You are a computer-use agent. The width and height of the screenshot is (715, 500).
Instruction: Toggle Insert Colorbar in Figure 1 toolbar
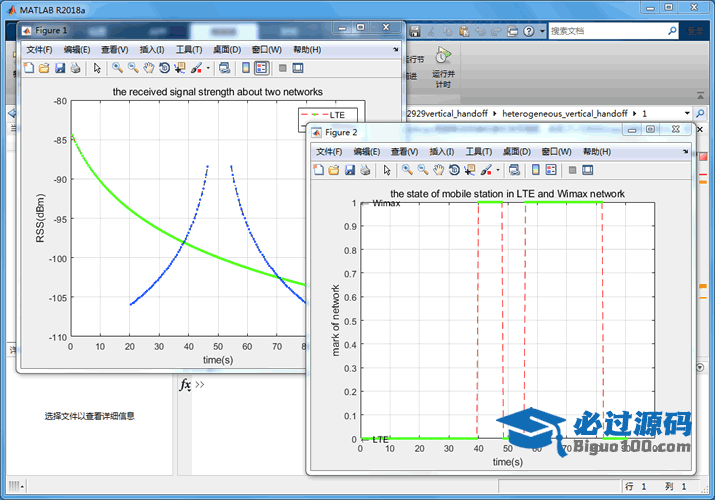(246, 68)
